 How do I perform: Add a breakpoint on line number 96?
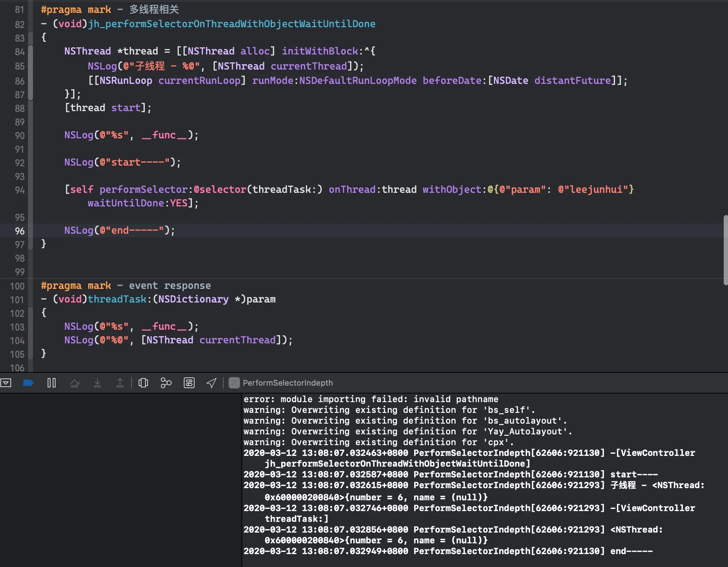[x=19, y=231]
